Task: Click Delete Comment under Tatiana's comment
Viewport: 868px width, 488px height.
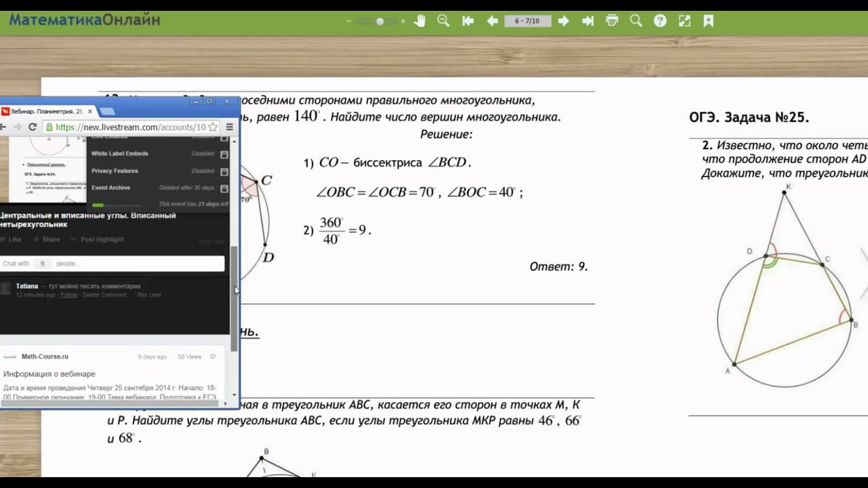Action: coord(104,295)
